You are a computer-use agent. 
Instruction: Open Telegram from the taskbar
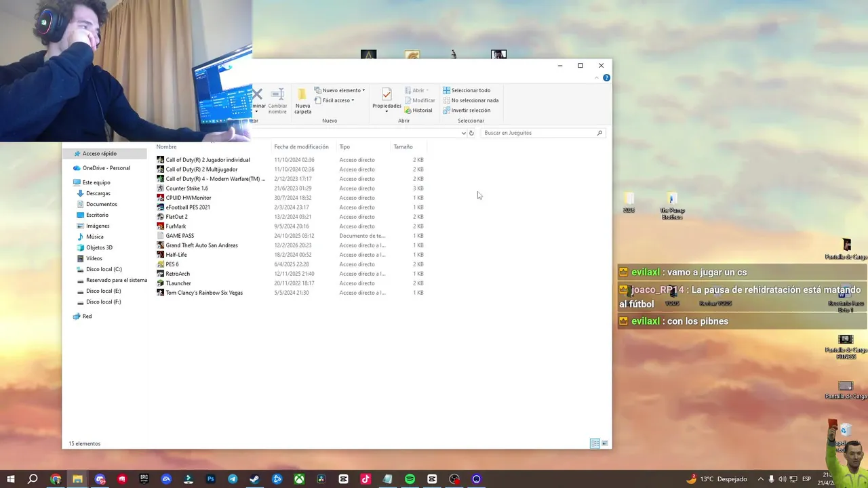[x=233, y=479]
